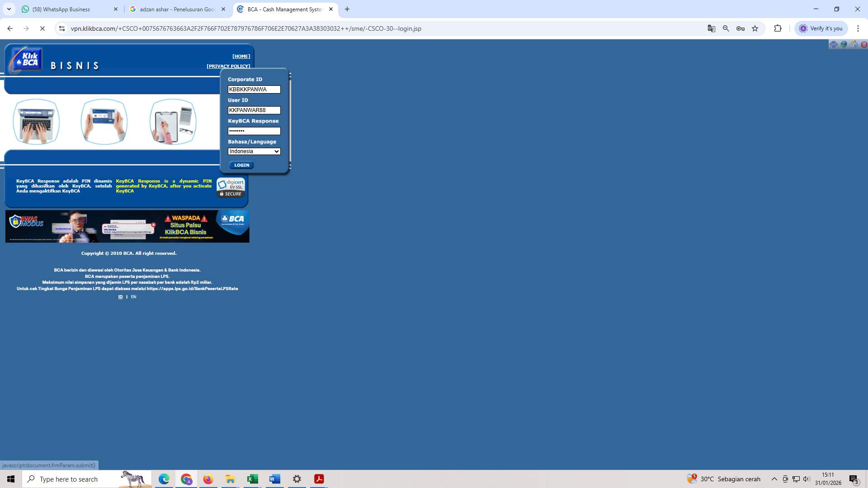Open the HOME link
868x488 pixels.
pyautogui.click(x=241, y=56)
